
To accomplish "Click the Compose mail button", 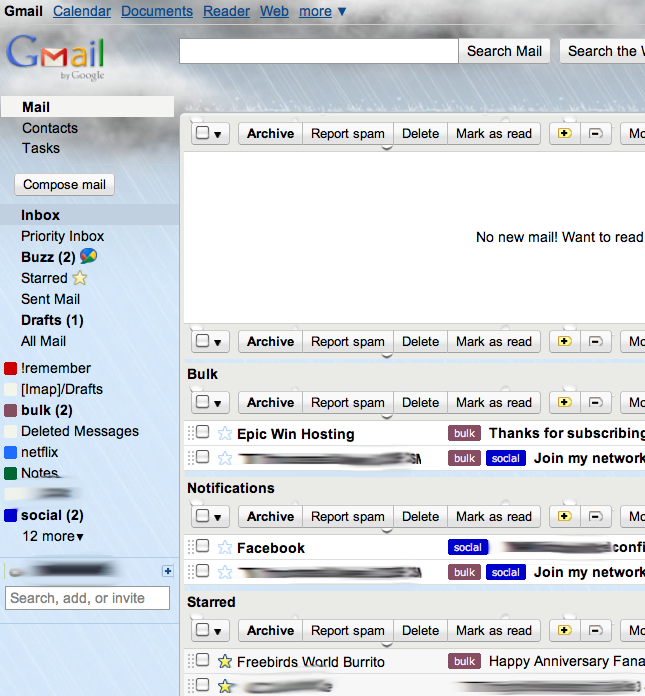I will [x=64, y=184].
